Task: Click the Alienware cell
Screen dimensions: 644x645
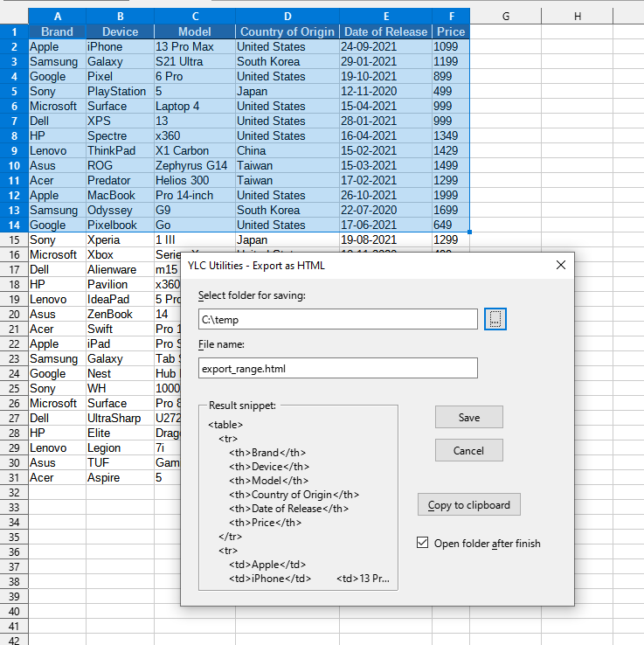Action: click(x=120, y=269)
